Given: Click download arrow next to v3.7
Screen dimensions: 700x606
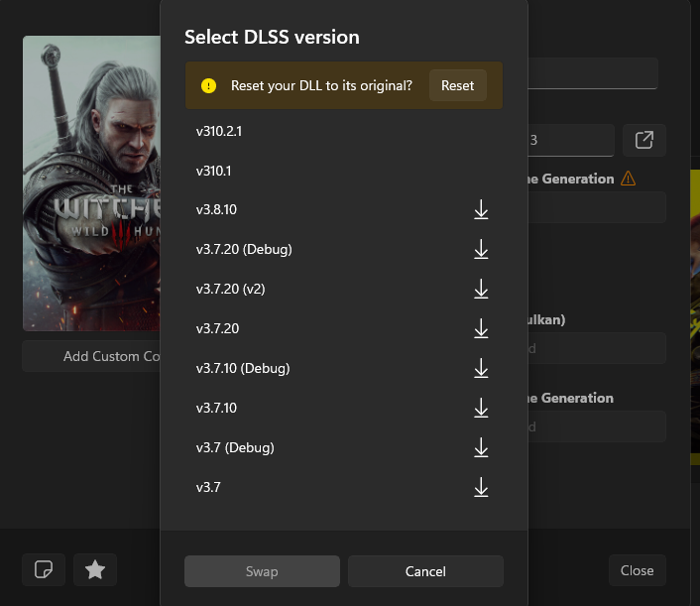Looking at the screenshot, I should (481, 488).
